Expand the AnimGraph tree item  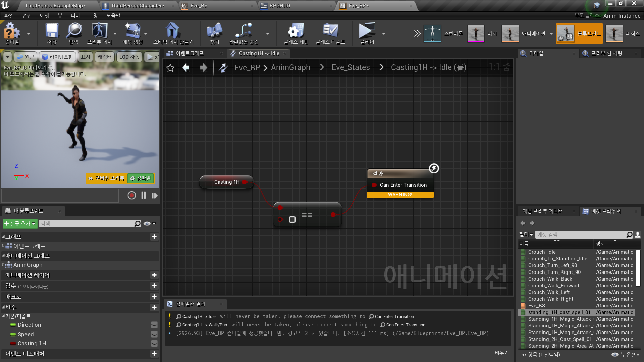click(x=3, y=265)
